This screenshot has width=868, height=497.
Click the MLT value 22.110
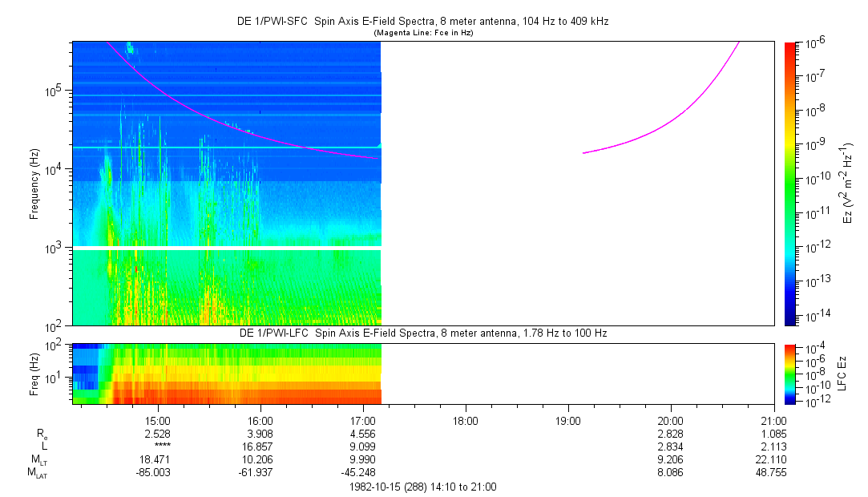point(773,460)
